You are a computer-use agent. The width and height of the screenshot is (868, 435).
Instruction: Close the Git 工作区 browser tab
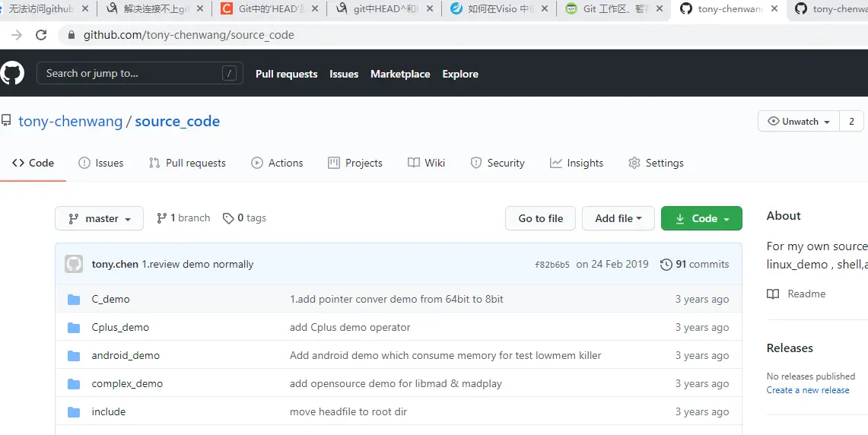[x=660, y=9]
